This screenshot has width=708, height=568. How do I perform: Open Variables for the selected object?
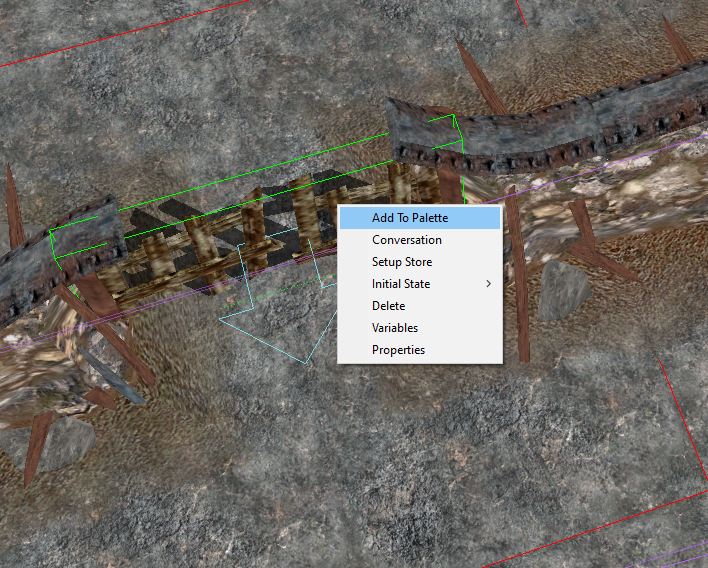tap(395, 328)
